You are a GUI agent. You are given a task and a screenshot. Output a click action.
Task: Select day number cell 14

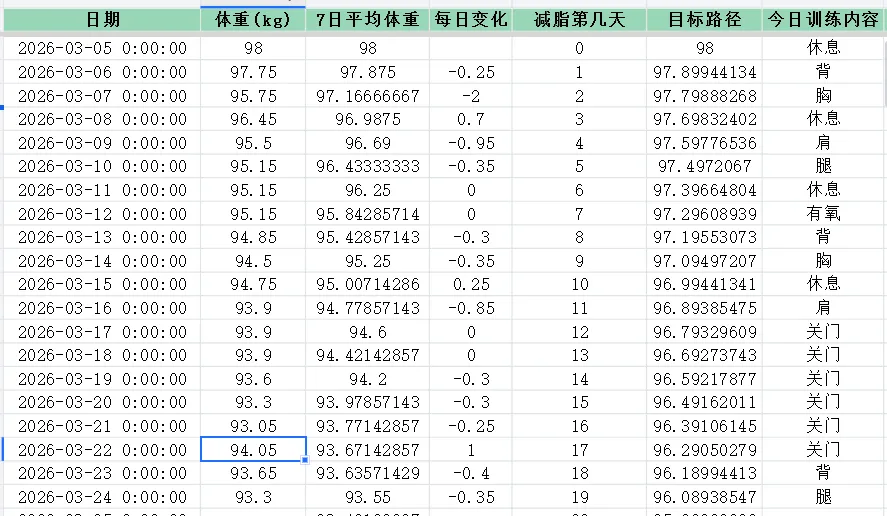579,379
